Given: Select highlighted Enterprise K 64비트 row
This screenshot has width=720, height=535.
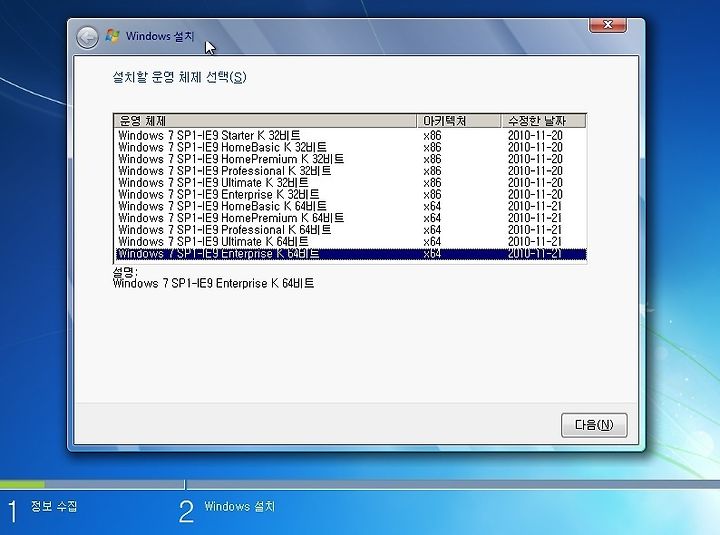Looking at the screenshot, I should (x=350, y=254).
